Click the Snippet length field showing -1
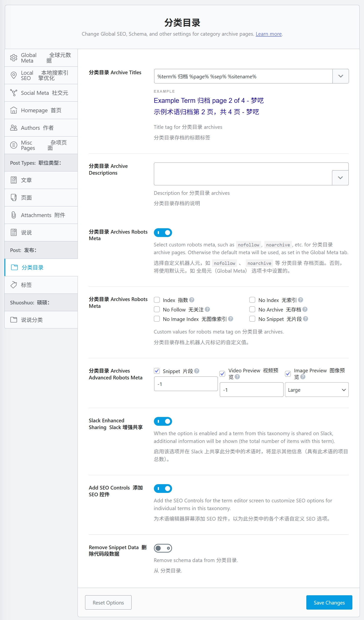The height and width of the screenshot is (620, 364). [186, 384]
